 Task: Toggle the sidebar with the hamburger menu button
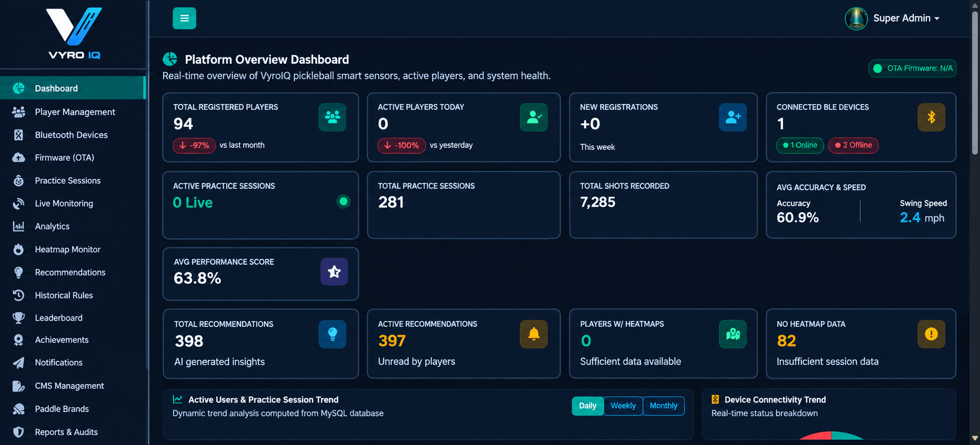click(184, 18)
